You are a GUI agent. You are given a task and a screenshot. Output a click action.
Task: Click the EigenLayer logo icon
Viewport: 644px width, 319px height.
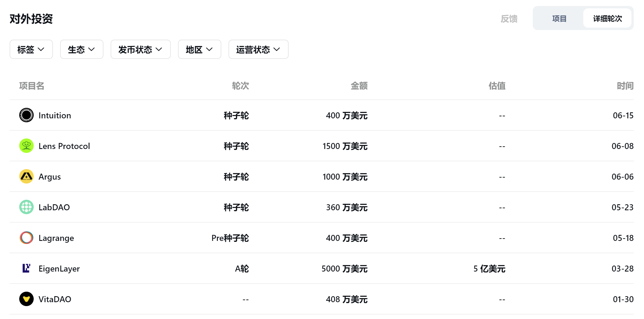click(26, 269)
